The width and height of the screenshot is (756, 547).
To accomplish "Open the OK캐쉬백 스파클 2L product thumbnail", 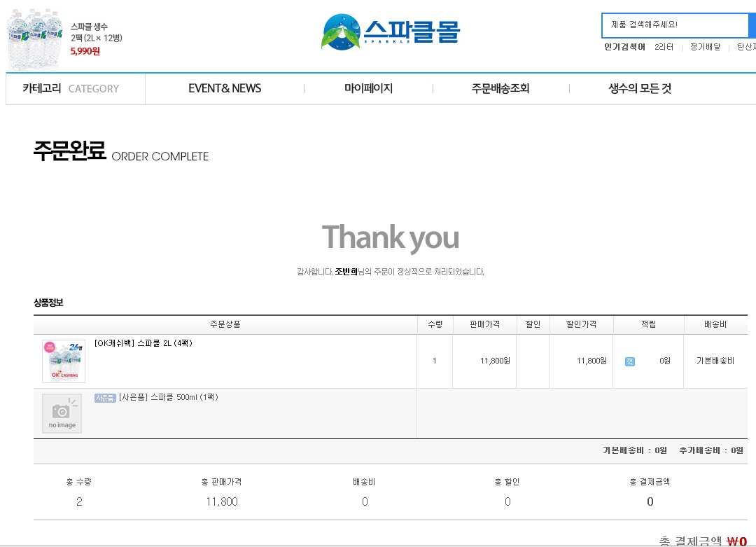I will click(64, 361).
